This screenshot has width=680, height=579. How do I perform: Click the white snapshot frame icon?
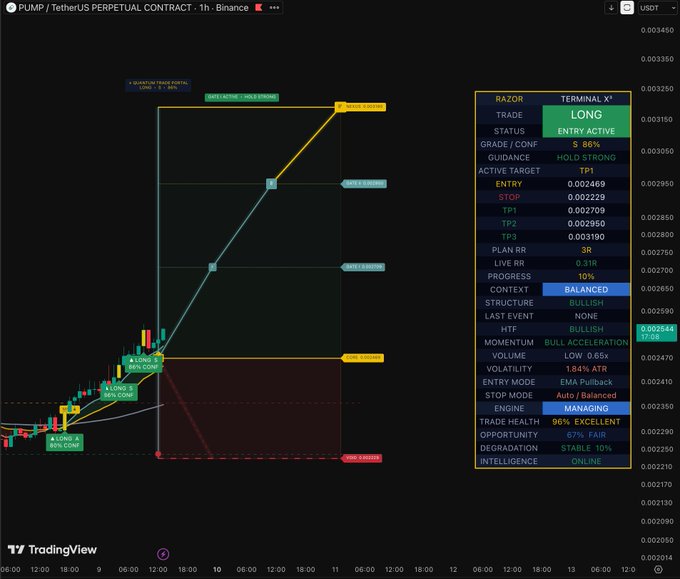627,8
